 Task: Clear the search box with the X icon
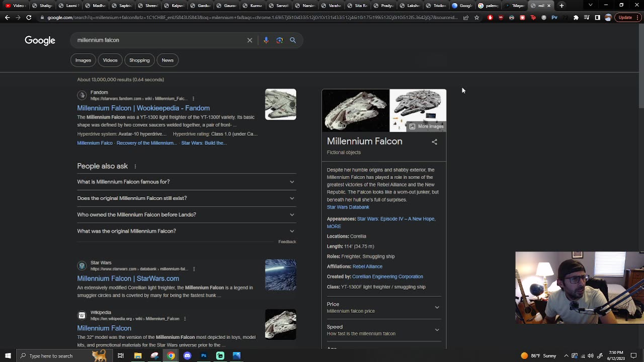click(x=250, y=40)
